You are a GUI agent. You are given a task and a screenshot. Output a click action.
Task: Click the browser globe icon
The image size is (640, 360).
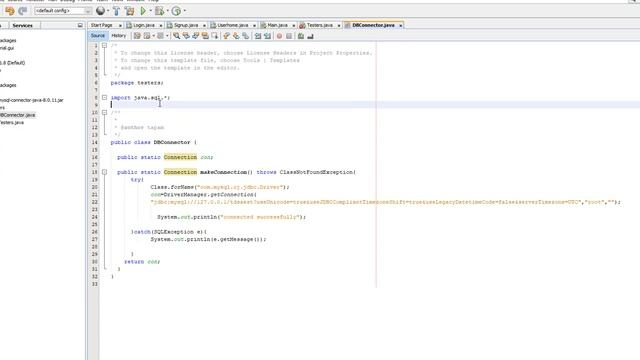click(100, 11)
